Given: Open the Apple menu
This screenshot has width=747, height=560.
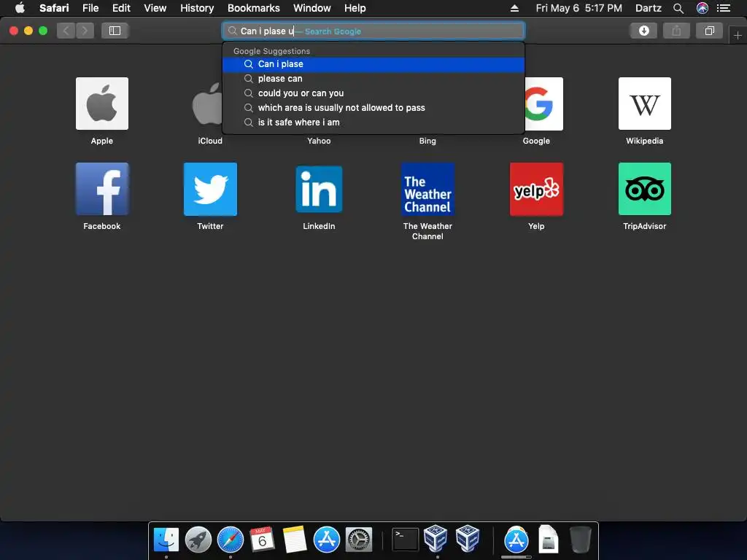Looking at the screenshot, I should (x=20, y=8).
